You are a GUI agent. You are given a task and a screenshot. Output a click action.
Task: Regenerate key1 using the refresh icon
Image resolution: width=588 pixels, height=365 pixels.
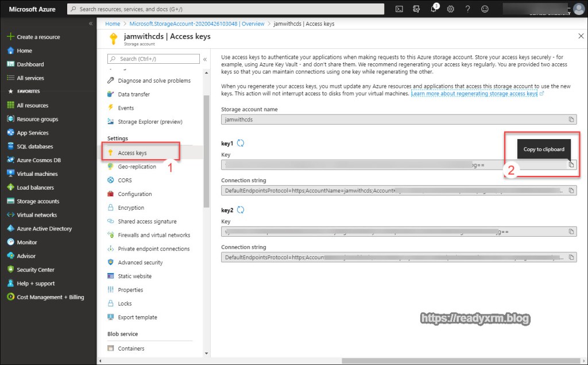point(241,143)
